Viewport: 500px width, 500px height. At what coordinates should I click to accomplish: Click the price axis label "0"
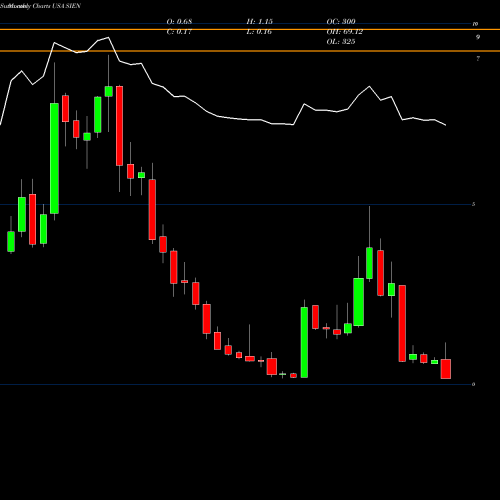tap(474, 384)
